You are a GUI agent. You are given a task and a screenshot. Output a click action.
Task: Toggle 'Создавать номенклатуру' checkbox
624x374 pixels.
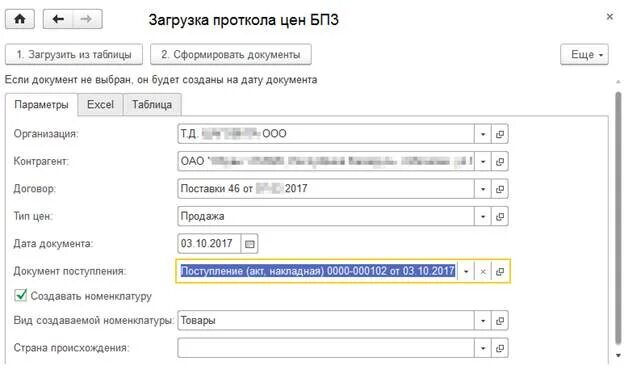pos(20,296)
